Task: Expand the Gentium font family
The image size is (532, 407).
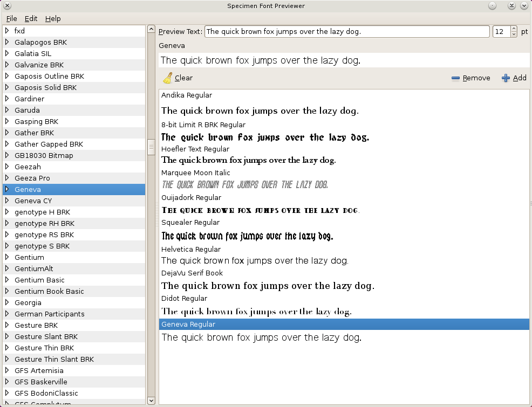Action: click(7, 257)
